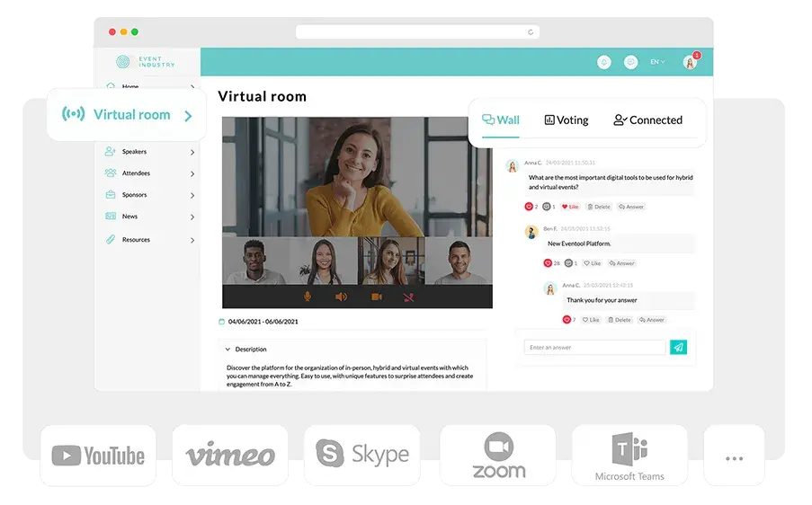Image resolution: width=812 pixels, height=505 pixels.
Task: Select the Microsoft Teams integration card
Action: coord(629,456)
